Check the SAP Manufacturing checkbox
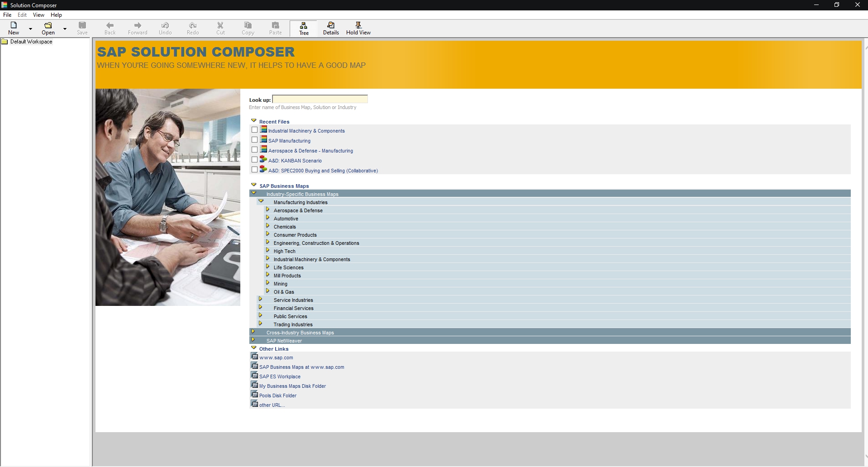Screen dimensions: 868x467 pos(254,140)
